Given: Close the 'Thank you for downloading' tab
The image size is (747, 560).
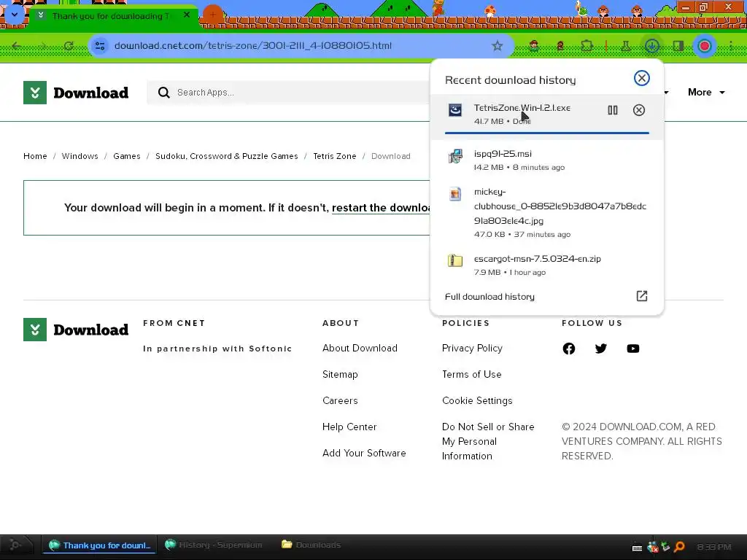Looking at the screenshot, I should pyautogui.click(x=187, y=15).
